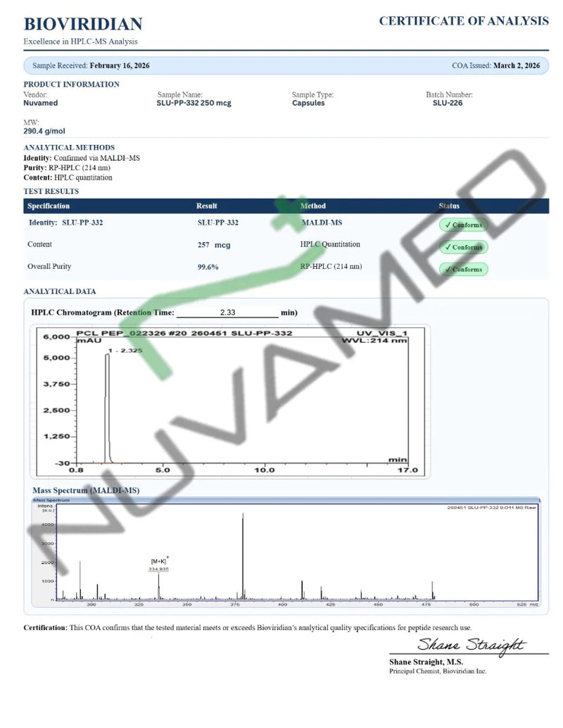The width and height of the screenshot is (563, 728).
Task: Click the retention time field showing 2.33
Action: click(x=227, y=313)
